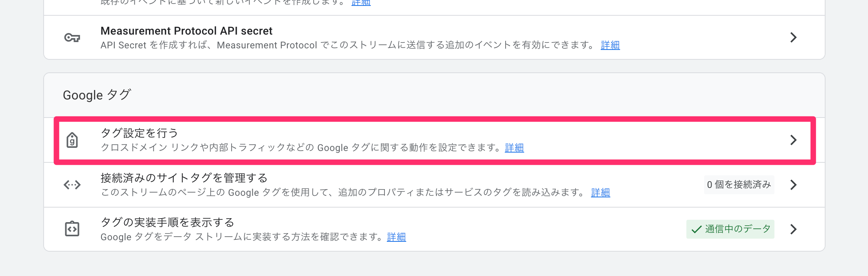Screen dimensions: 868x276
Task: Open タグ設定を行う via its right chevron
Action: [793, 140]
